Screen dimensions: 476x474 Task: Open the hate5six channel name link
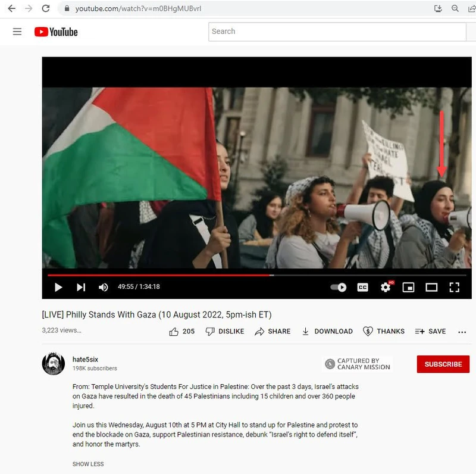[x=85, y=359]
